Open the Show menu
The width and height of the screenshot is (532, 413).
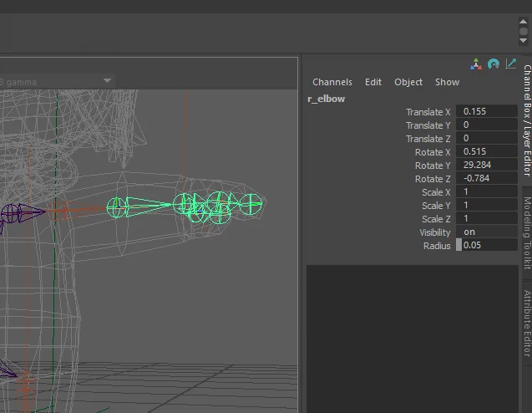click(447, 82)
